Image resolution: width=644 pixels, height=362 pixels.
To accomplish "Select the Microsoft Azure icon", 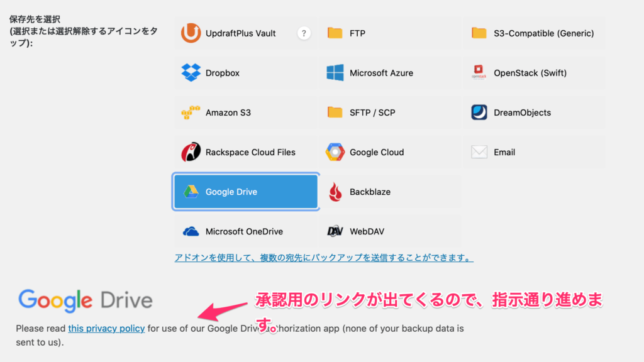I will tap(335, 73).
